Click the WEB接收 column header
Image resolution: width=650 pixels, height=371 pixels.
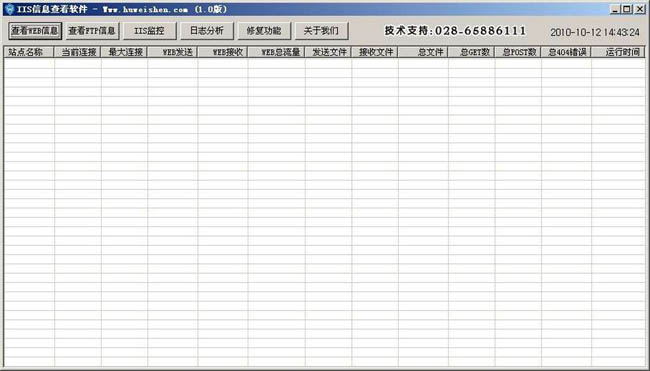(223, 52)
